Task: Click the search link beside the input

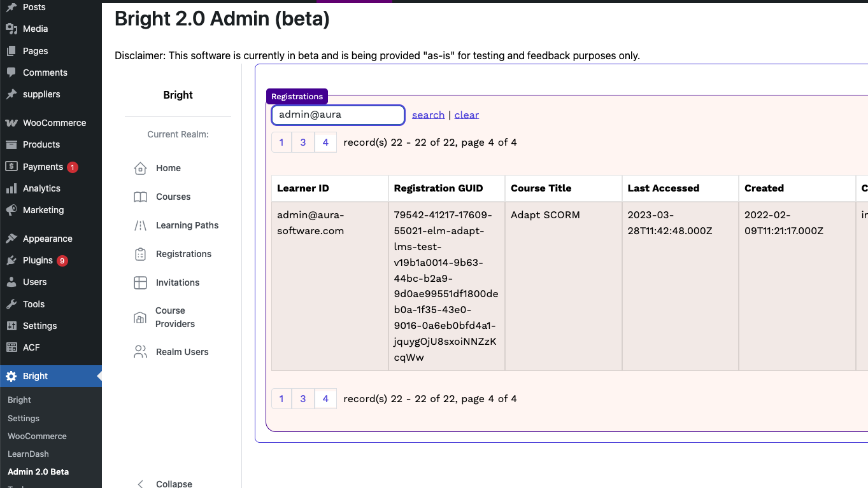Action: (x=428, y=115)
